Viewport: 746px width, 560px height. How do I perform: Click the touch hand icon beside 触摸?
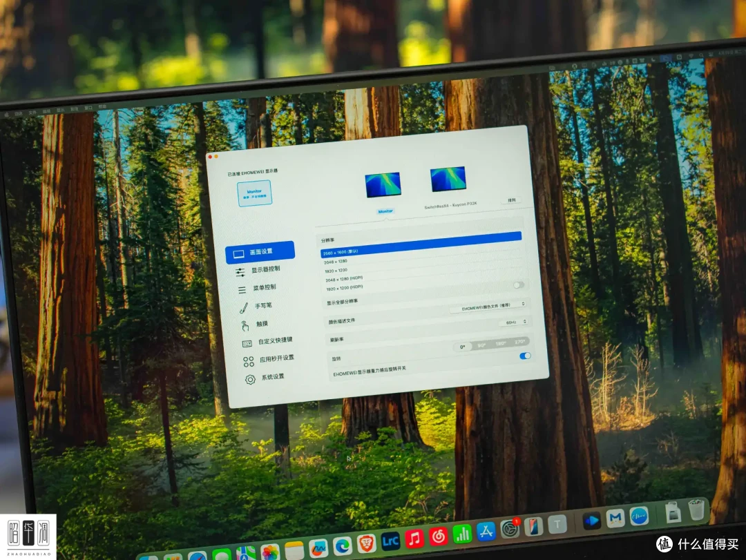[245, 325]
